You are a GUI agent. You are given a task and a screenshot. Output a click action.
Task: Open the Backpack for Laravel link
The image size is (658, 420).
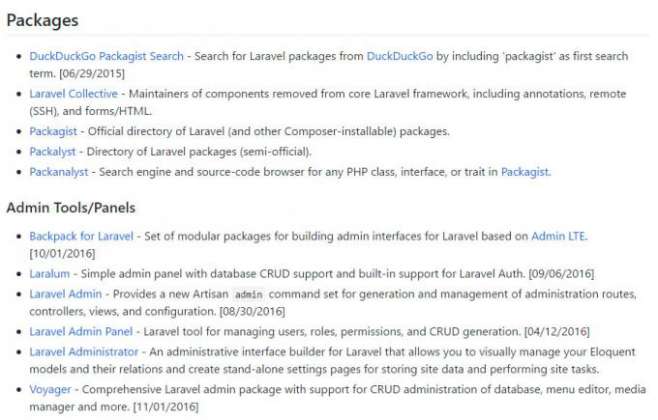pos(81,236)
